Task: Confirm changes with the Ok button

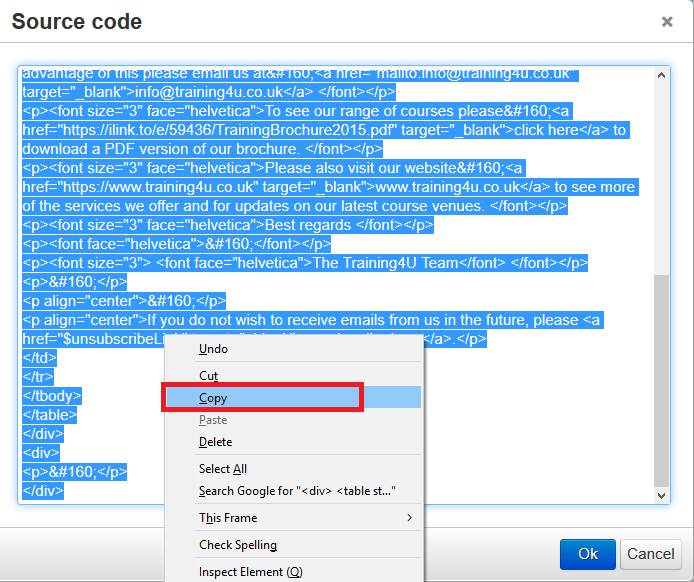Action: pyautogui.click(x=587, y=554)
